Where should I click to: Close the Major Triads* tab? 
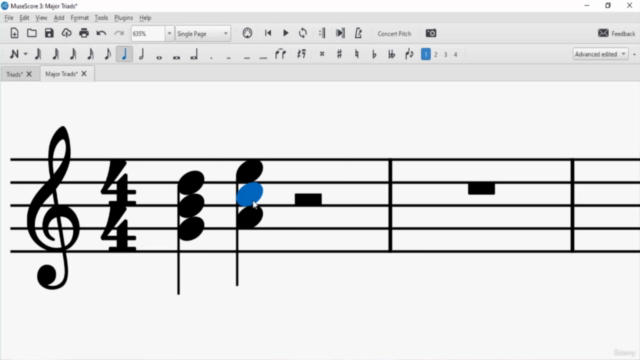click(84, 74)
